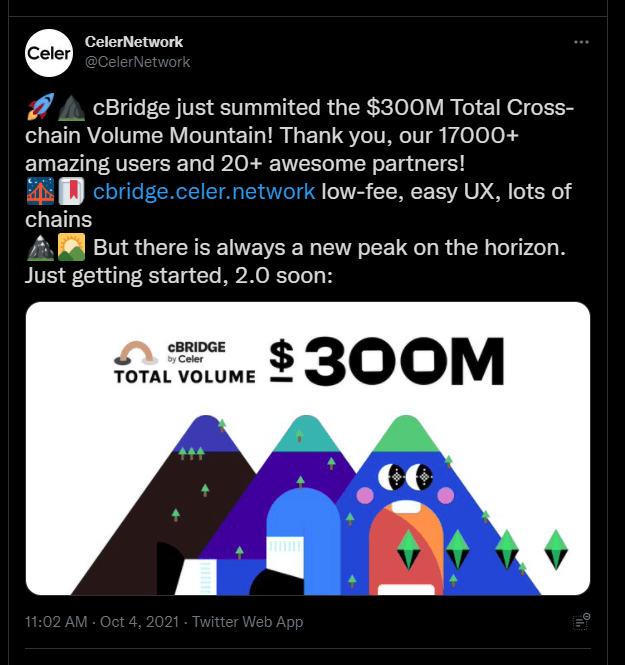Open the tweet's three-dot more menu
The image size is (625, 665).
[x=581, y=42]
